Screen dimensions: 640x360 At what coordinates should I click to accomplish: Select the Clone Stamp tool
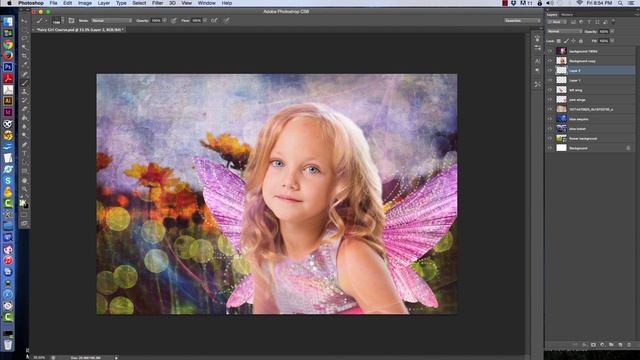click(x=24, y=92)
